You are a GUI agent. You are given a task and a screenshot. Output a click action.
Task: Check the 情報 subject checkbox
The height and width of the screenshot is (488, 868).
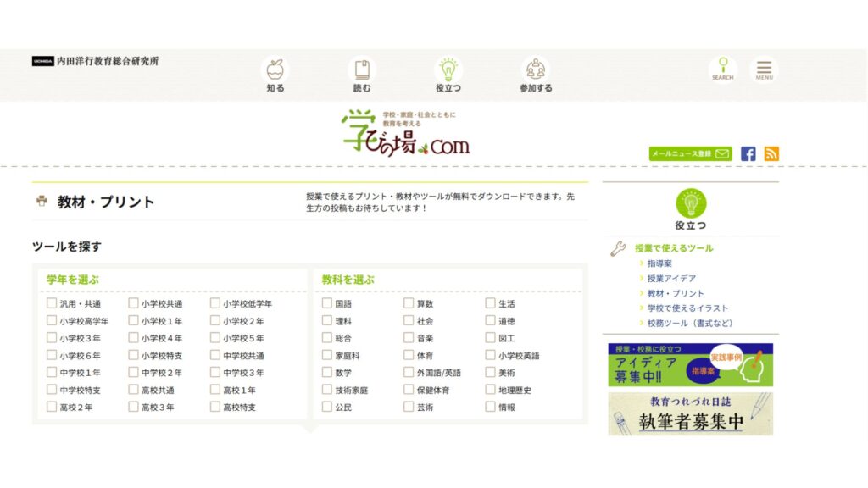[491, 407]
